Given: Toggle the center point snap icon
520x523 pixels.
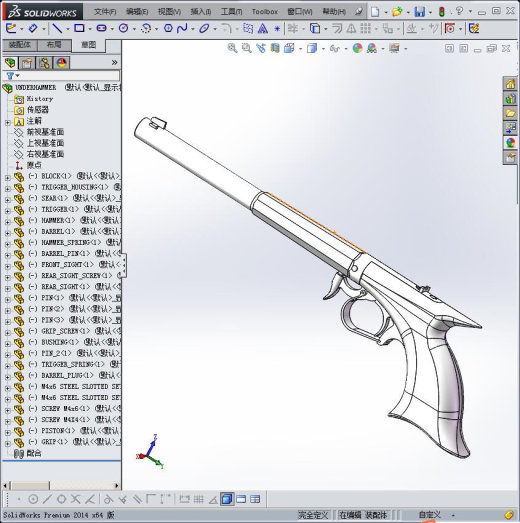Looking at the screenshot, I should click(33, 499).
